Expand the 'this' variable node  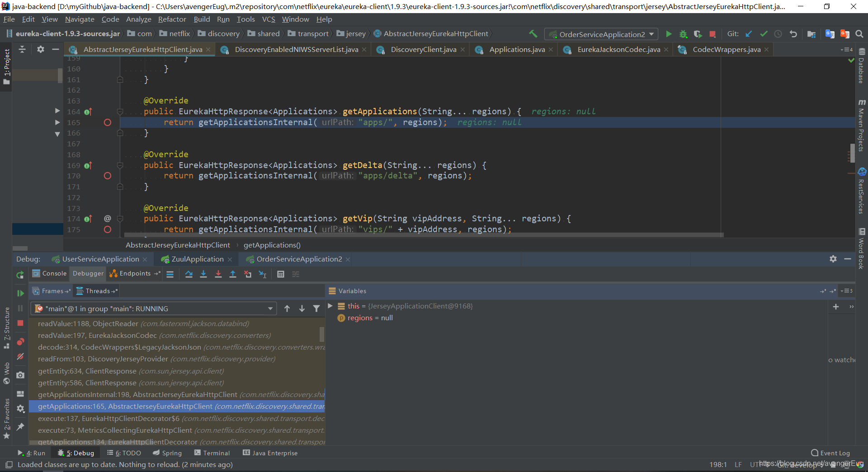click(x=330, y=306)
